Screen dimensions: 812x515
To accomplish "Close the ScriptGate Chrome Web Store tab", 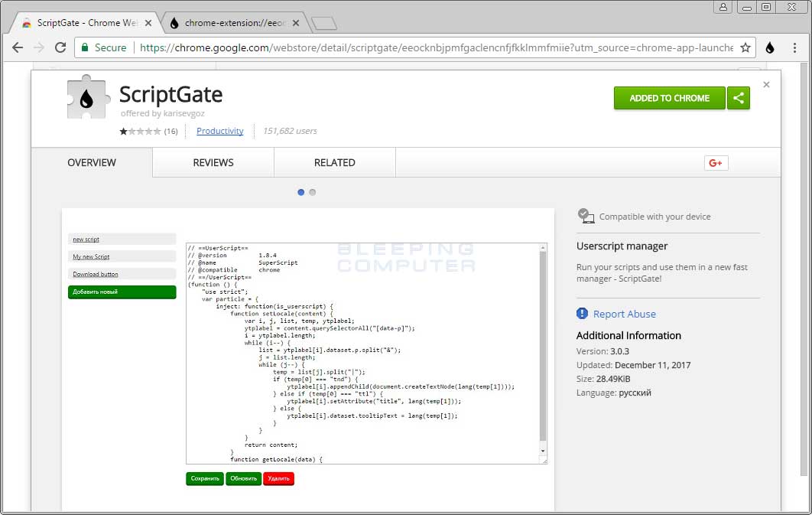I will [148, 23].
